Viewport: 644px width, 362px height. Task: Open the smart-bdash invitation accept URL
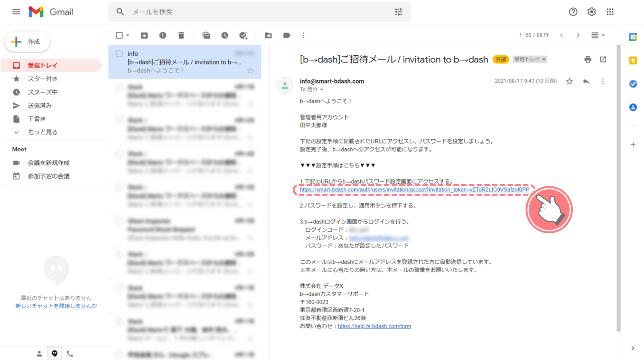point(414,190)
